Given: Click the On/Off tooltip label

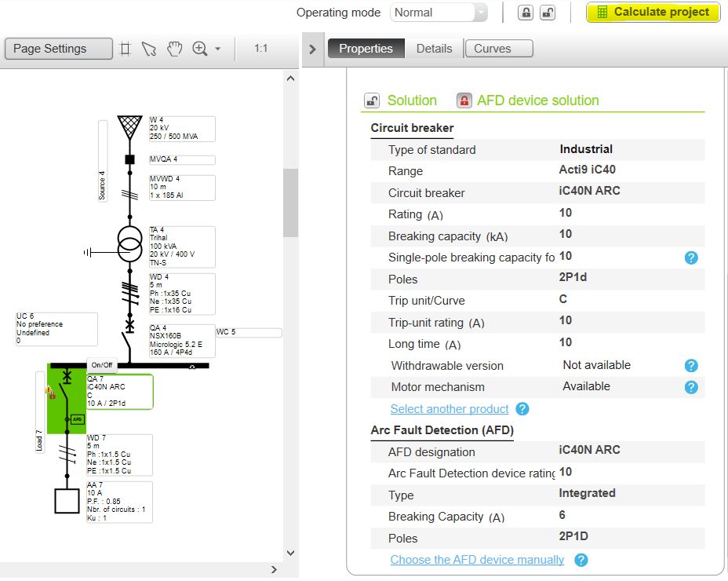Looking at the screenshot, I should 102,365.
